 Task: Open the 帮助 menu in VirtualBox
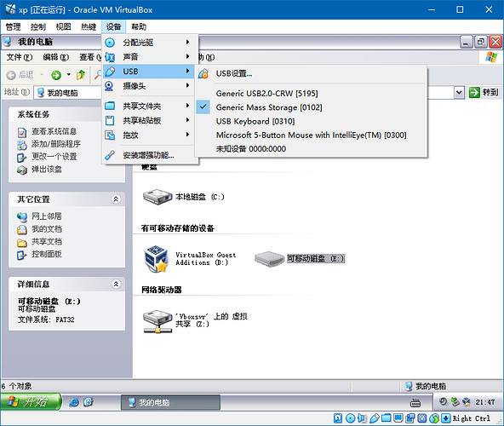(x=139, y=26)
